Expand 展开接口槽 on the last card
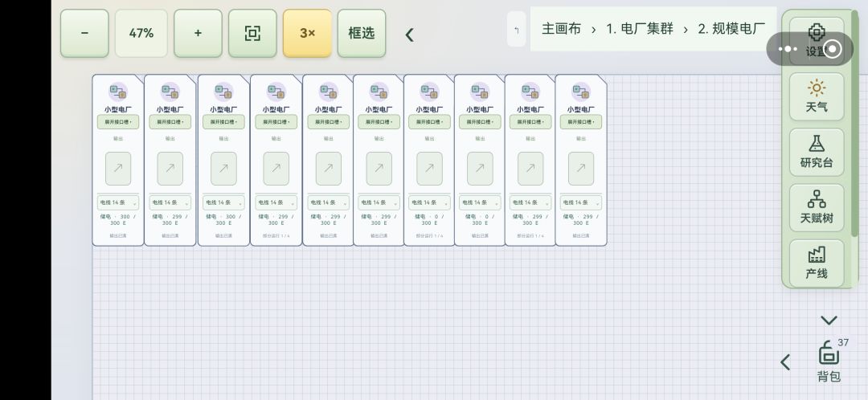Image resolution: width=868 pixels, height=400 pixels. tap(581, 122)
